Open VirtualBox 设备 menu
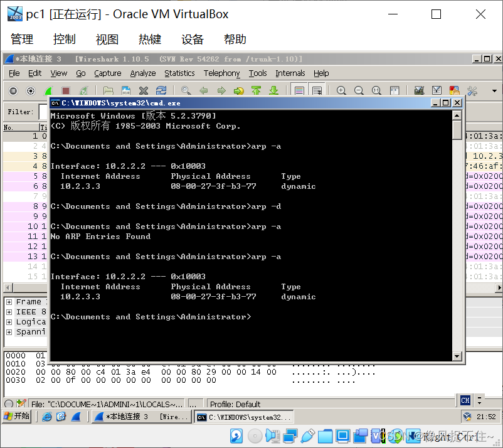The width and height of the screenshot is (503, 448). tap(193, 39)
